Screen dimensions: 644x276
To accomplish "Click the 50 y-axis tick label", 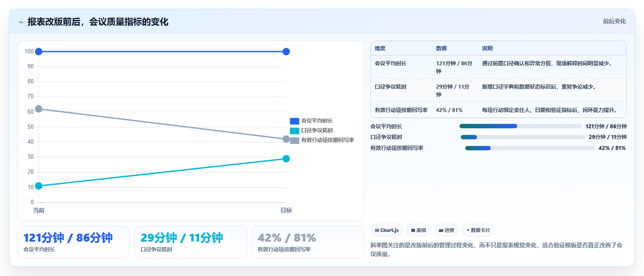I will coord(30,127).
